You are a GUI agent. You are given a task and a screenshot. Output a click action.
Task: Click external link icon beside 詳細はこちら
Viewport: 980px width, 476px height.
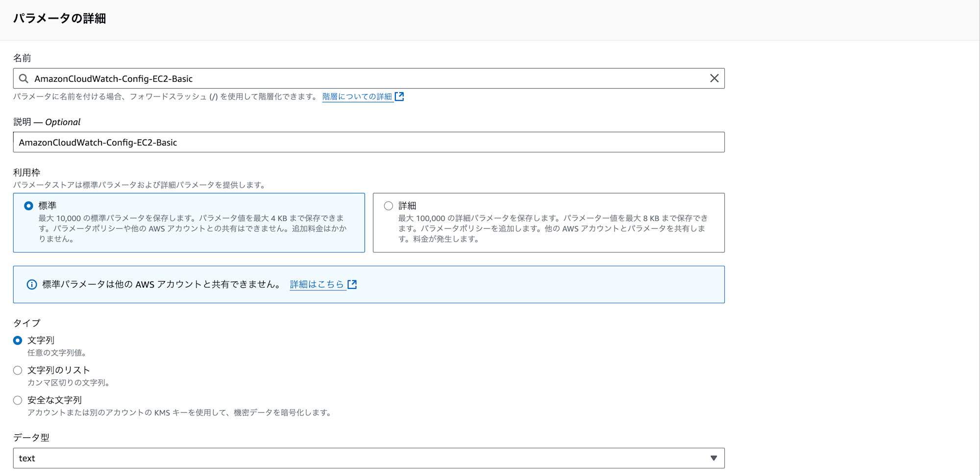coord(352,285)
